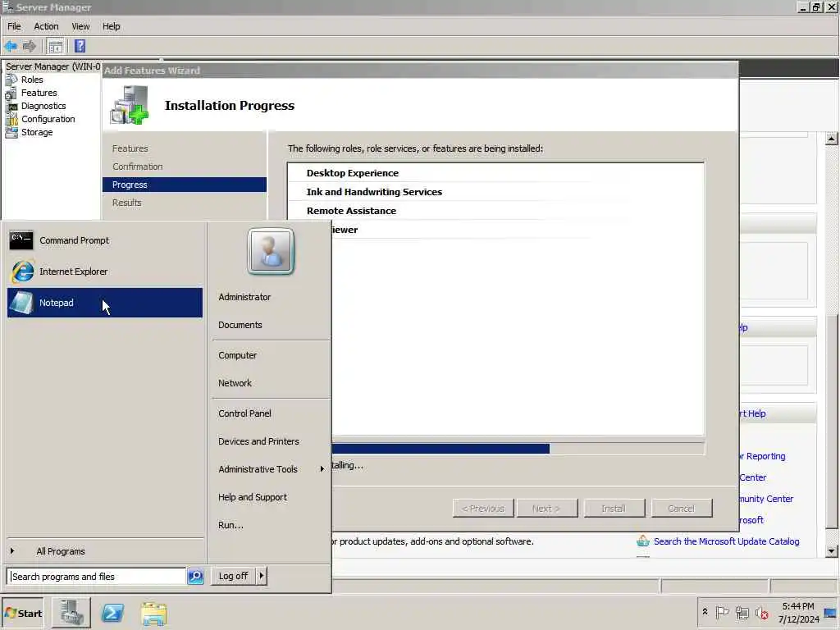The height and width of the screenshot is (630, 840).
Task: Open Windows Explorer taskbar icon
Action: click(153, 614)
